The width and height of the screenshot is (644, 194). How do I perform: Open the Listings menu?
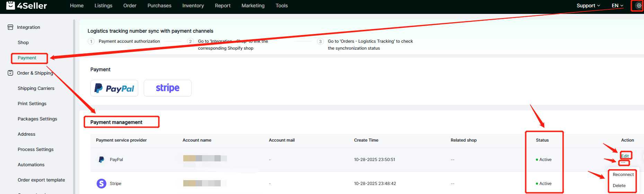click(x=103, y=6)
